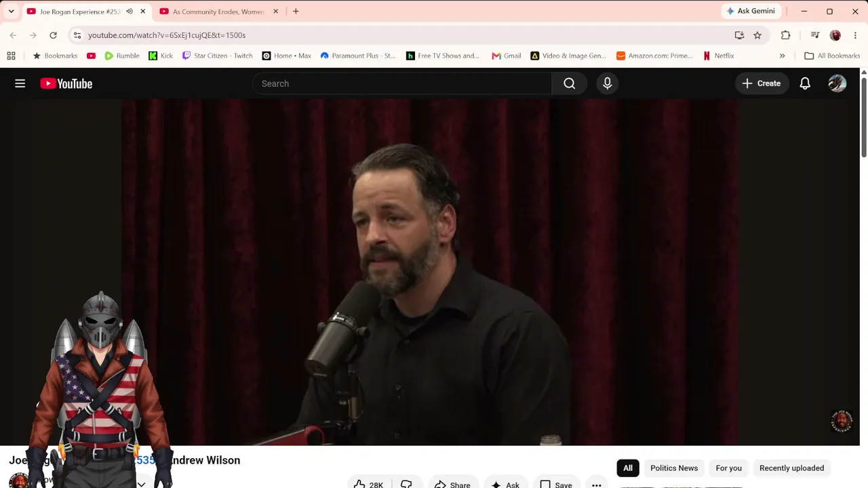Open the Rumble bookmark
This screenshot has height=488, width=868.
click(x=121, y=56)
